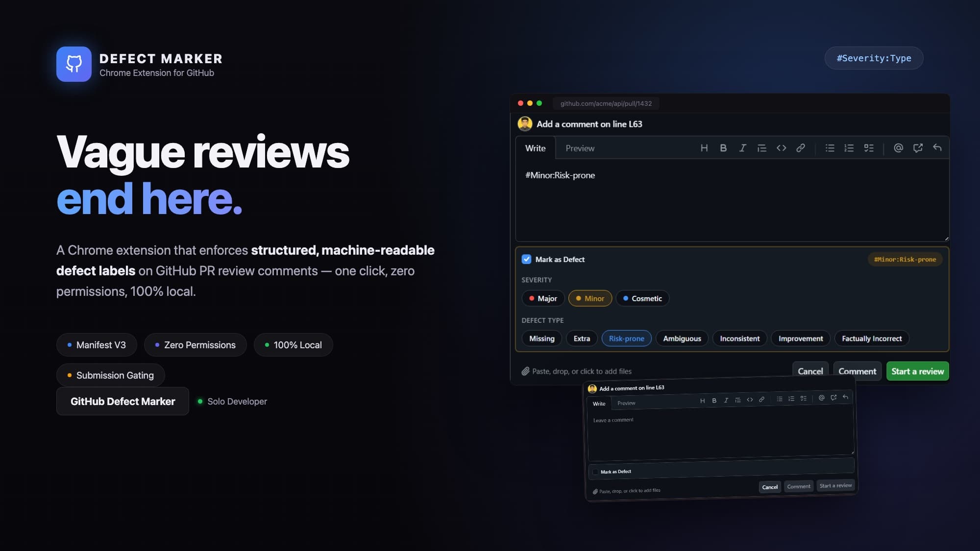Insert a quote in the main comment toolbar
The width and height of the screenshot is (980, 551).
coord(762,148)
